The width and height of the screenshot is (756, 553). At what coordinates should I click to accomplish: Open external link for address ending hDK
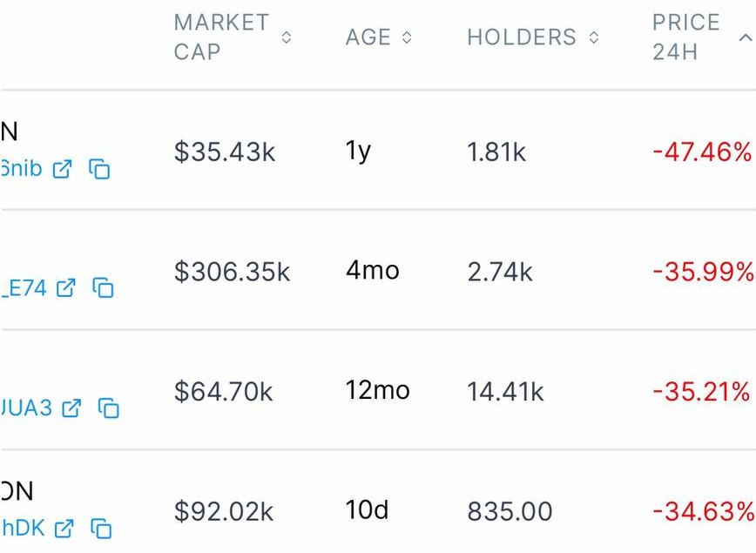(64, 527)
